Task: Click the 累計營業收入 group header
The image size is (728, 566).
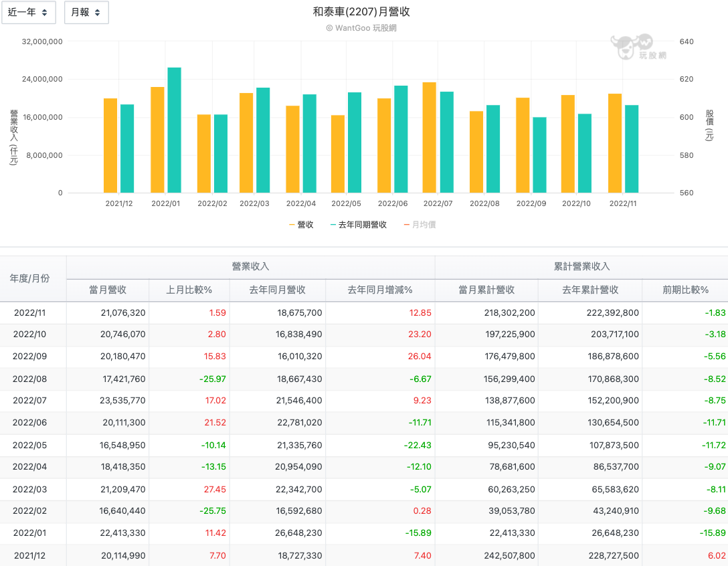Action: click(581, 266)
